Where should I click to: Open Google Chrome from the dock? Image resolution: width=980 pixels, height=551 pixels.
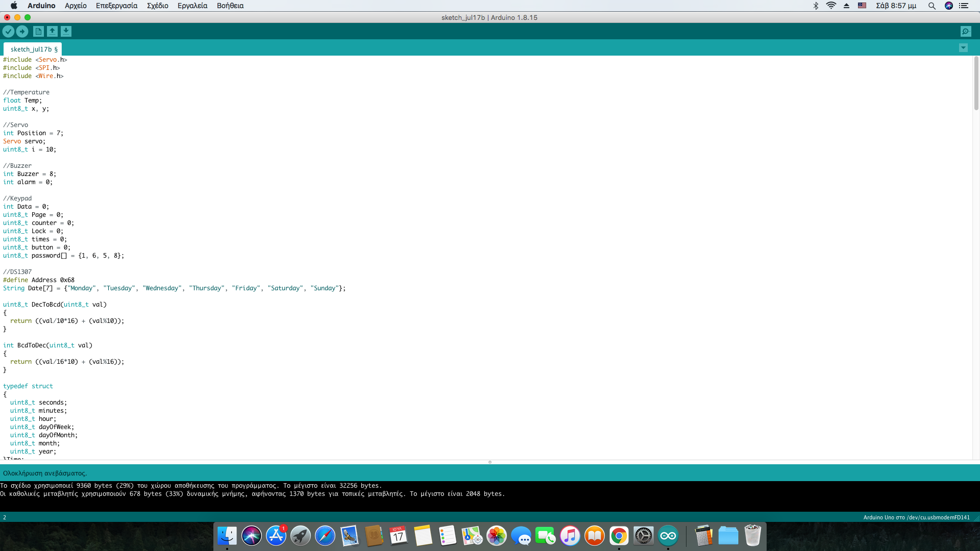[x=619, y=536]
